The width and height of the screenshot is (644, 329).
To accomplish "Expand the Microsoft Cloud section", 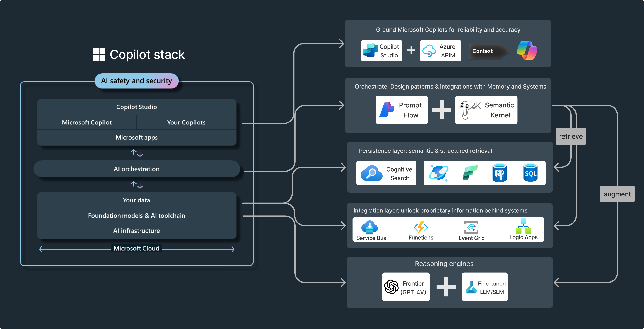I will 137,251.
